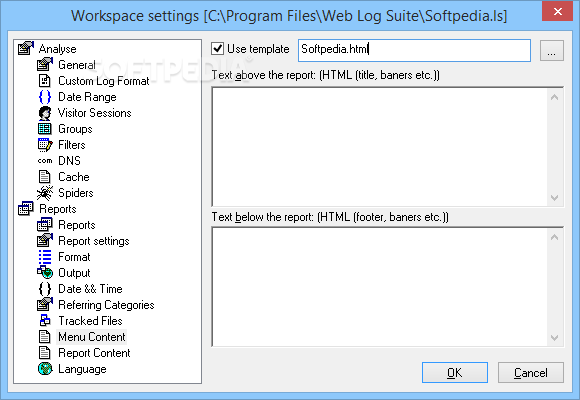
Task: Open Report Content page
Action: [x=94, y=353]
